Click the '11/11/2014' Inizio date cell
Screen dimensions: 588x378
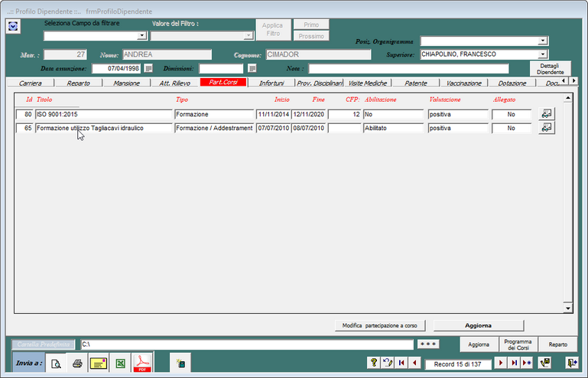coord(274,114)
